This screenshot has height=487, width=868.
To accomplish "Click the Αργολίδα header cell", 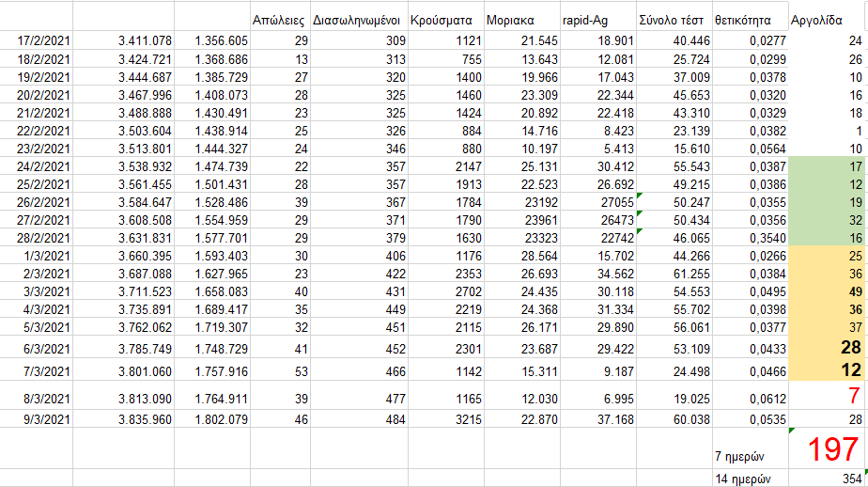I will [x=827, y=19].
